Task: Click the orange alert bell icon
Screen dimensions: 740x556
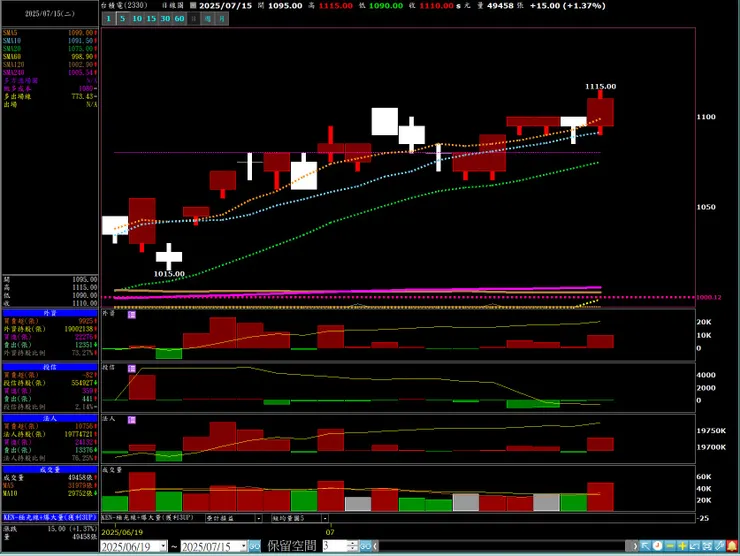Action: (x=732, y=546)
